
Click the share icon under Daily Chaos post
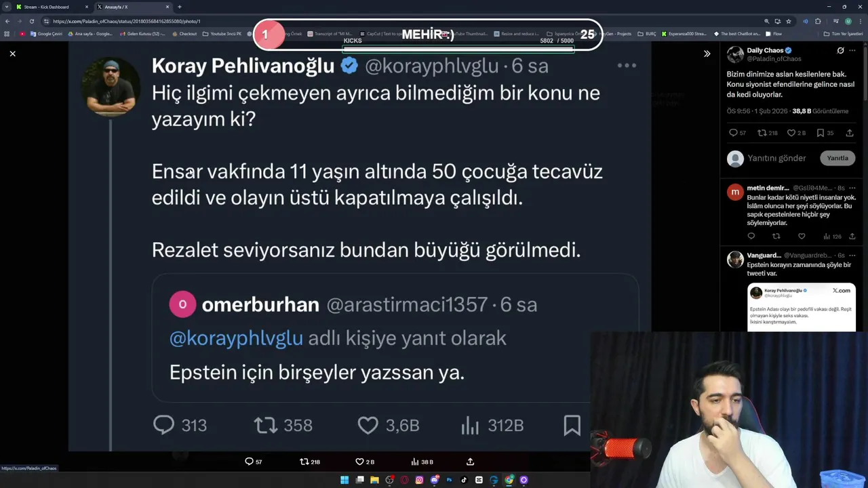pyautogui.click(x=850, y=133)
